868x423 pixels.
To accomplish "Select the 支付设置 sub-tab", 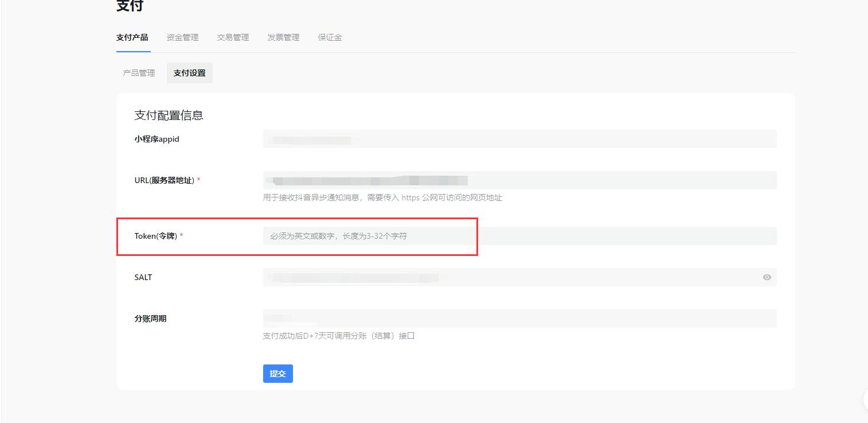I will pyautogui.click(x=189, y=73).
